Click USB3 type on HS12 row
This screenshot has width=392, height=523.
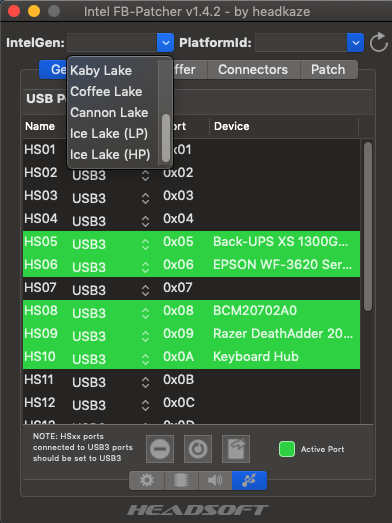click(89, 405)
